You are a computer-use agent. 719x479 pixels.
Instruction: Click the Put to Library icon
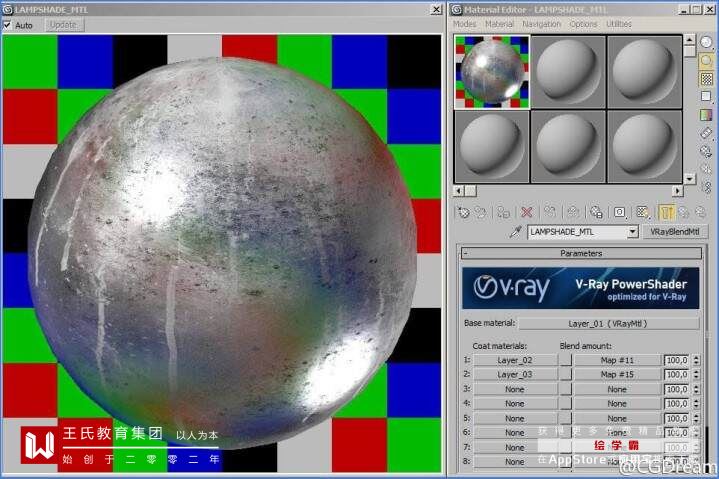click(x=596, y=212)
